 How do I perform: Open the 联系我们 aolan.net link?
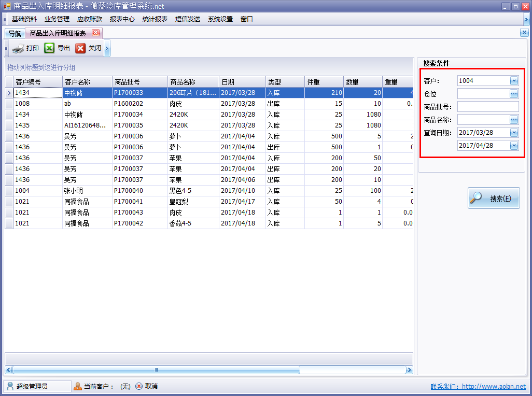coord(478,387)
